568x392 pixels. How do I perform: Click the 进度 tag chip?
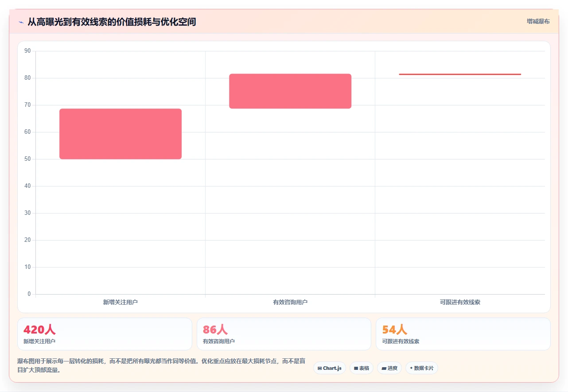click(389, 368)
